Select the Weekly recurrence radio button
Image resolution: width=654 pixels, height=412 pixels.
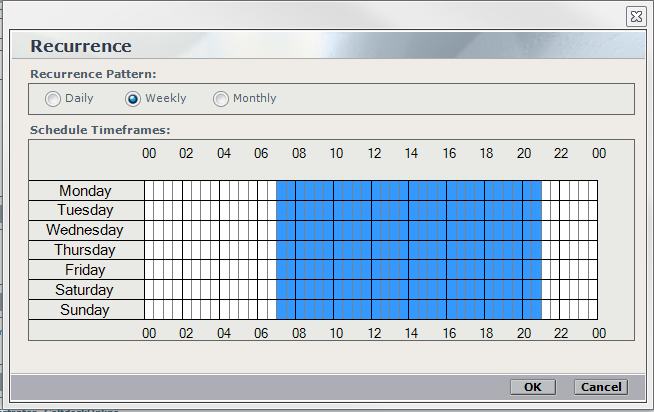[x=133, y=99]
